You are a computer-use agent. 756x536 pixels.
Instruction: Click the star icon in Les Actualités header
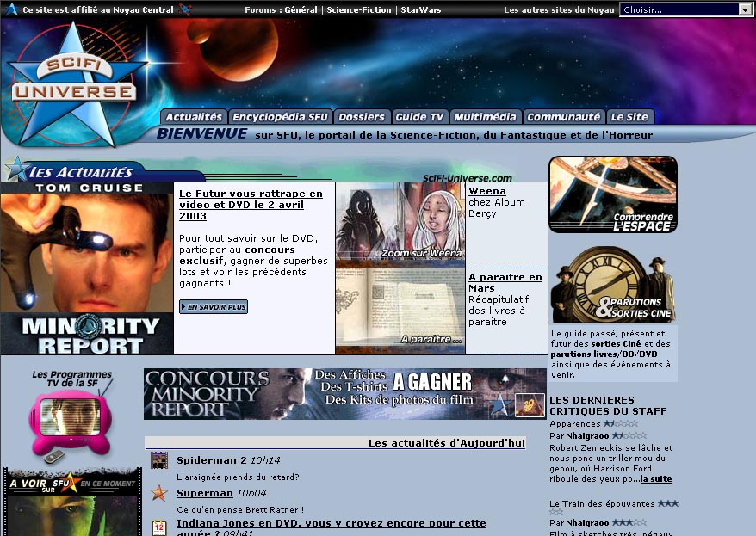click(16, 169)
